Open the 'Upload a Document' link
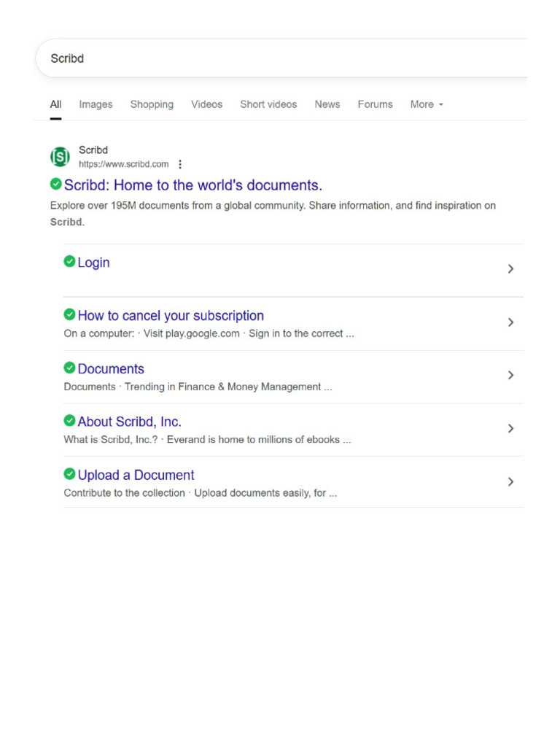The image size is (560, 747). [136, 475]
